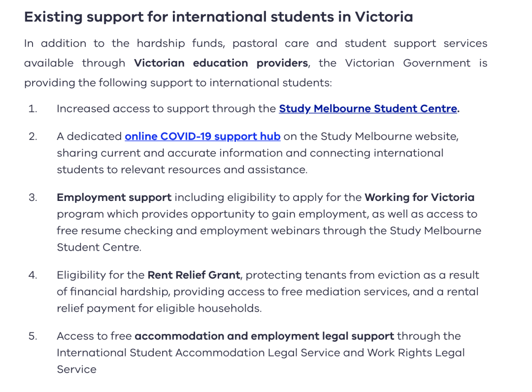Click list number 4 marker
The image size is (532, 392).
pos(33,275)
